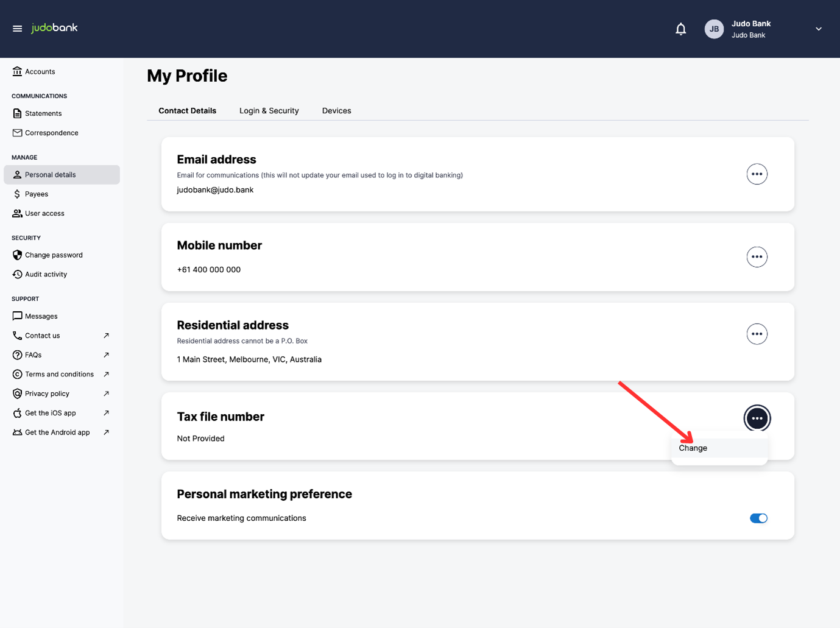840x628 pixels.
Task: Switch to Contact Details tab
Action: click(187, 111)
